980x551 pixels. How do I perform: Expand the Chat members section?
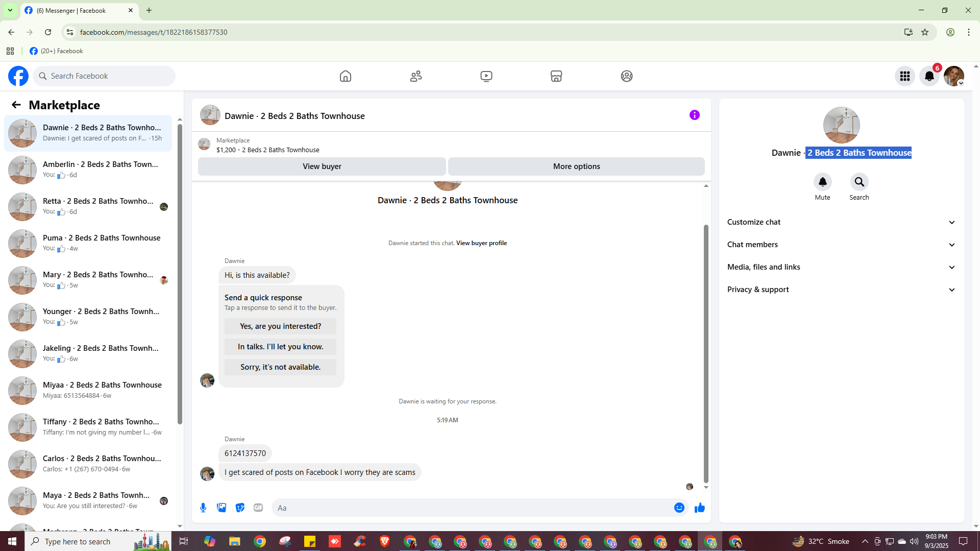coord(842,245)
